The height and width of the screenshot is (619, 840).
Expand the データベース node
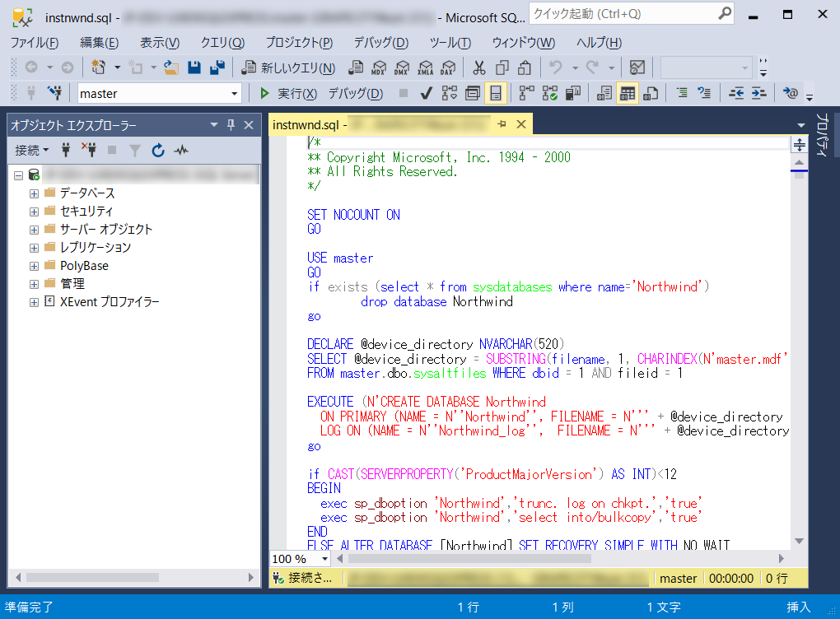35,193
